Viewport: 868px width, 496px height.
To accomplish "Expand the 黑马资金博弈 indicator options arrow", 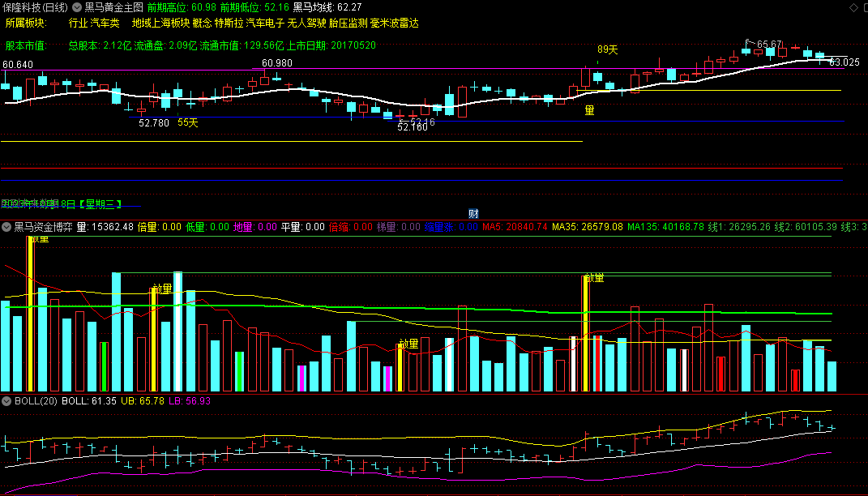I will tap(6, 227).
